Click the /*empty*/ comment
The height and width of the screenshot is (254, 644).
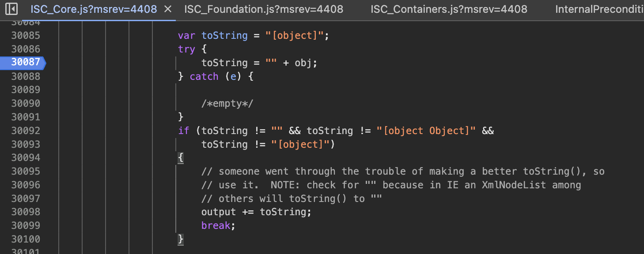click(227, 104)
